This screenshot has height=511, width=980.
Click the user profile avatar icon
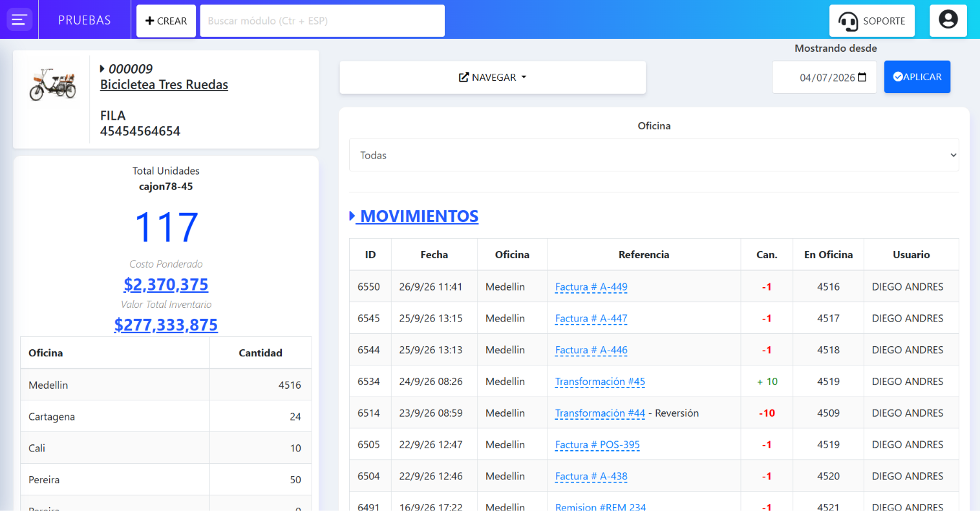(948, 20)
